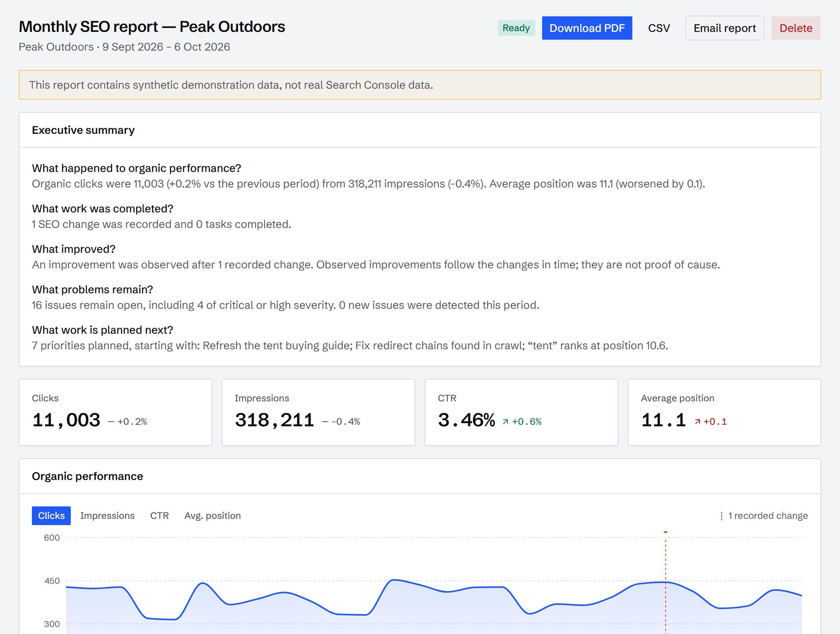Click the '1 SEO change was recorded' sentence
This screenshot has height=634, width=840.
coord(161,224)
